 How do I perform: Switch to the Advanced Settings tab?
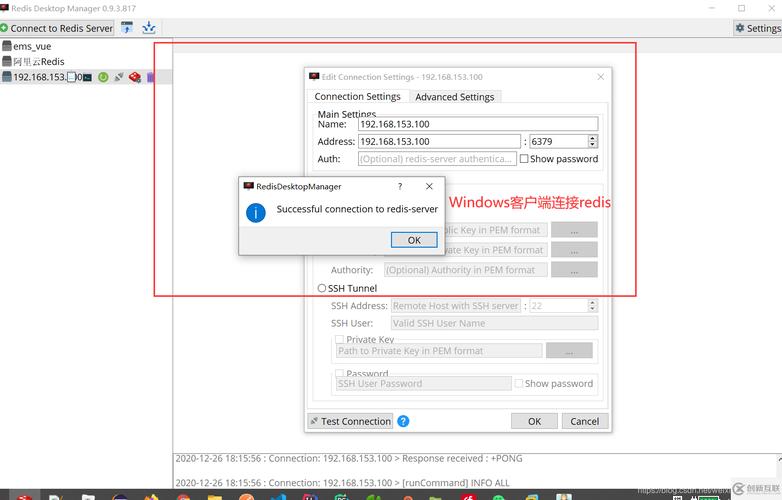tap(455, 97)
